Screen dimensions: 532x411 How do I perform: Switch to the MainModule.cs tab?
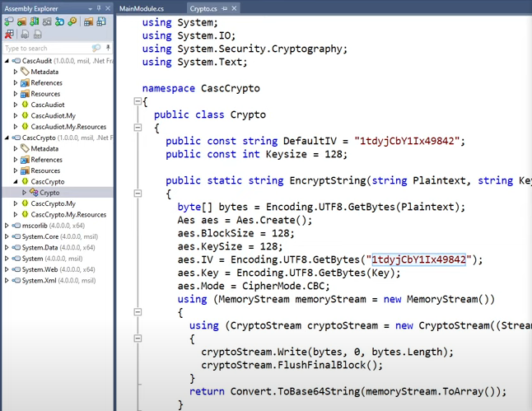point(142,8)
